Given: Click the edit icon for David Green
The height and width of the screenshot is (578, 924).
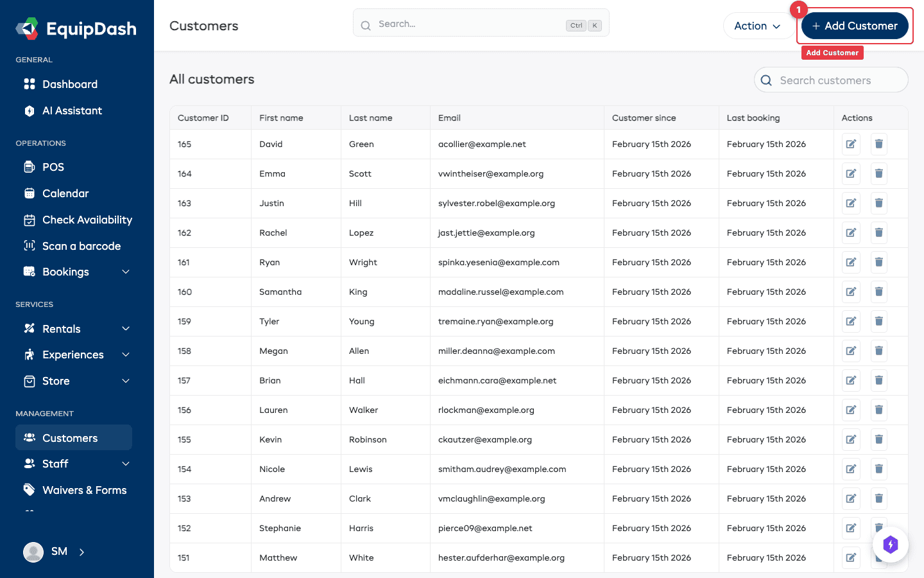Looking at the screenshot, I should [x=851, y=144].
